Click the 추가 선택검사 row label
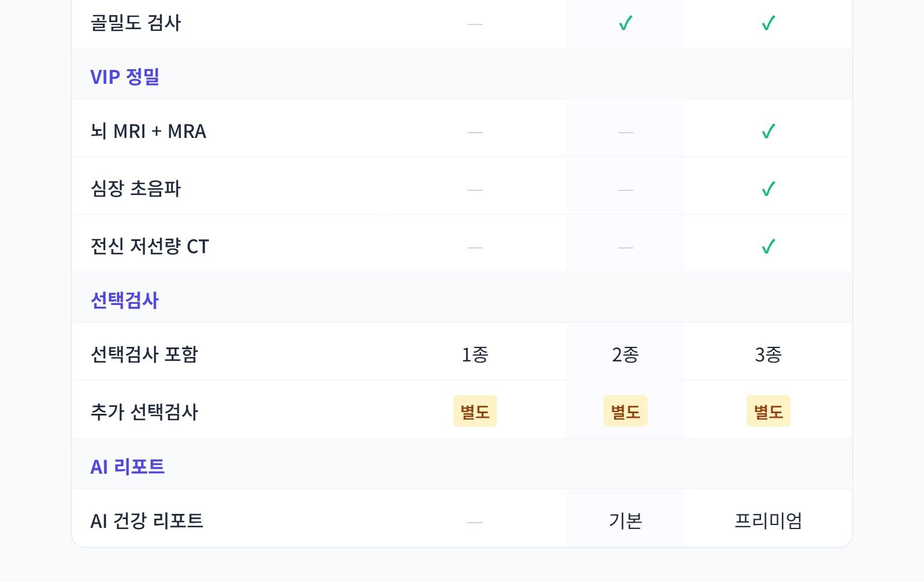 point(144,412)
